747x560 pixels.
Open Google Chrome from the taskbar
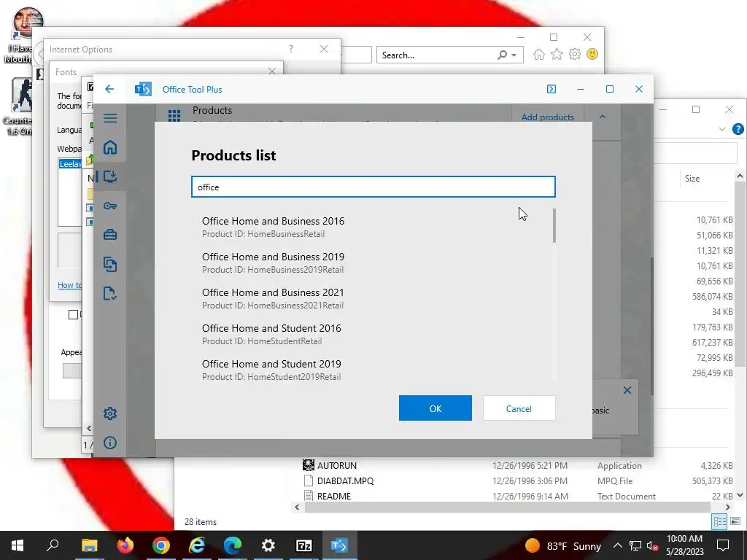[x=161, y=545]
